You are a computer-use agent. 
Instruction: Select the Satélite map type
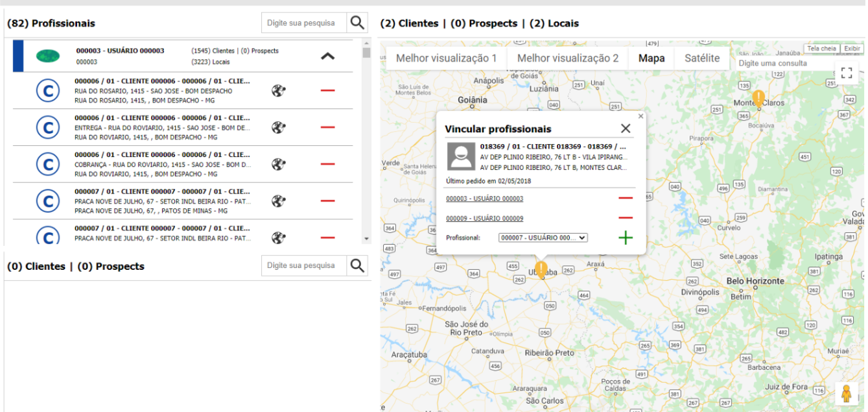click(x=702, y=58)
